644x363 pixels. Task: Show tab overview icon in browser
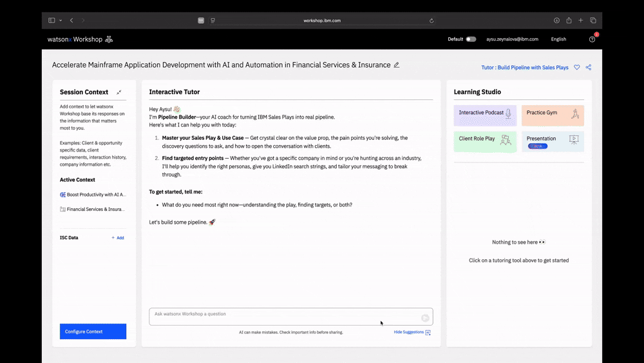[593, 20]
